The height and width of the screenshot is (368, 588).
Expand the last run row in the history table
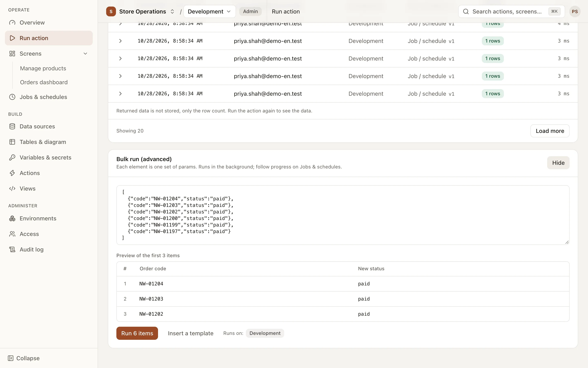point(120,94)
